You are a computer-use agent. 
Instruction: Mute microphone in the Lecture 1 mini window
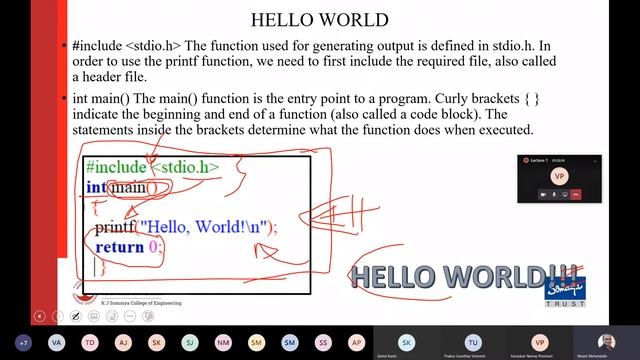coord(554,195)
